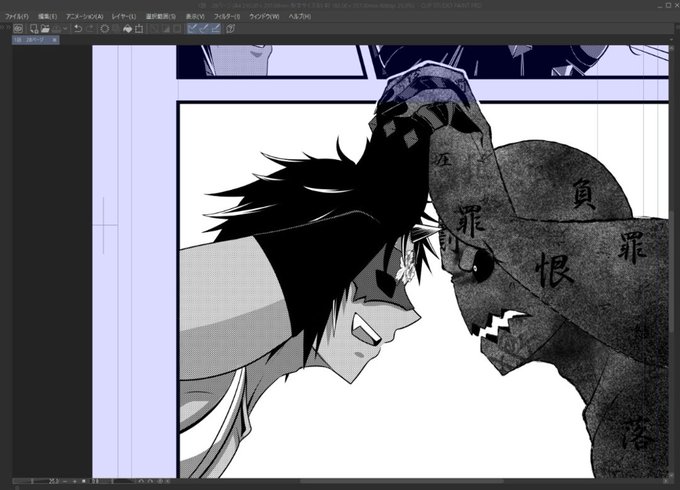
Task: Toggle Snap to Special Ruler
Action: tap(204, 29)
